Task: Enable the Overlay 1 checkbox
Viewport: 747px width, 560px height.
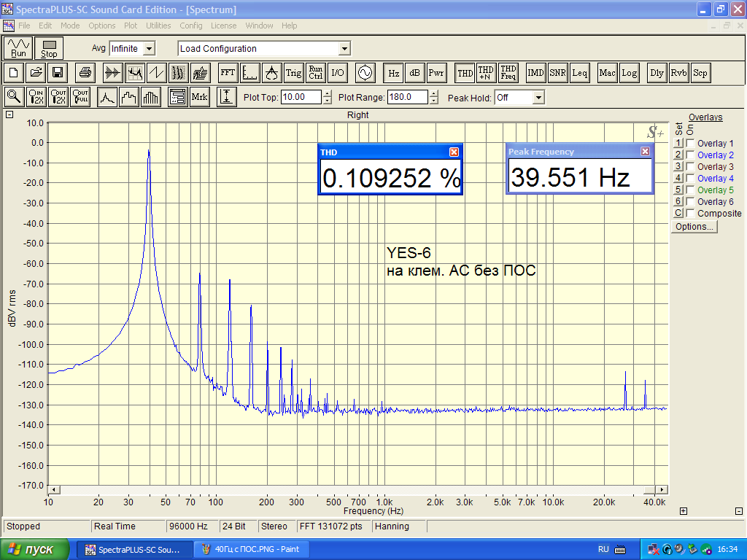Action: tap(690, 144)
